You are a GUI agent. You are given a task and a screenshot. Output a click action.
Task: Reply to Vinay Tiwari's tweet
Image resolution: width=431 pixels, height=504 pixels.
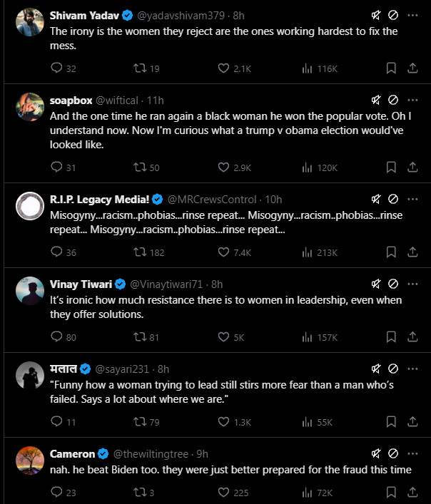pyautogui.click(x=58, y=336)
